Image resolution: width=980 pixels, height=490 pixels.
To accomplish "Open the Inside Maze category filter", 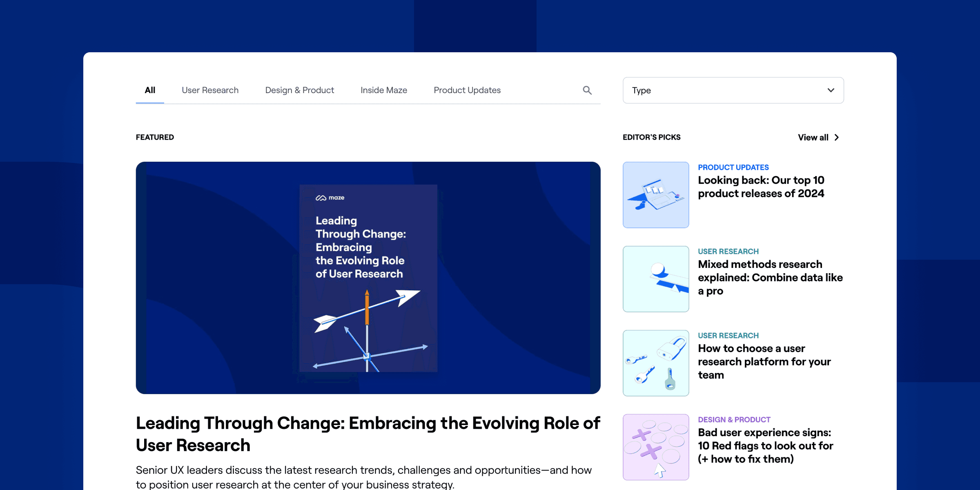I will [x=384, y=90].
